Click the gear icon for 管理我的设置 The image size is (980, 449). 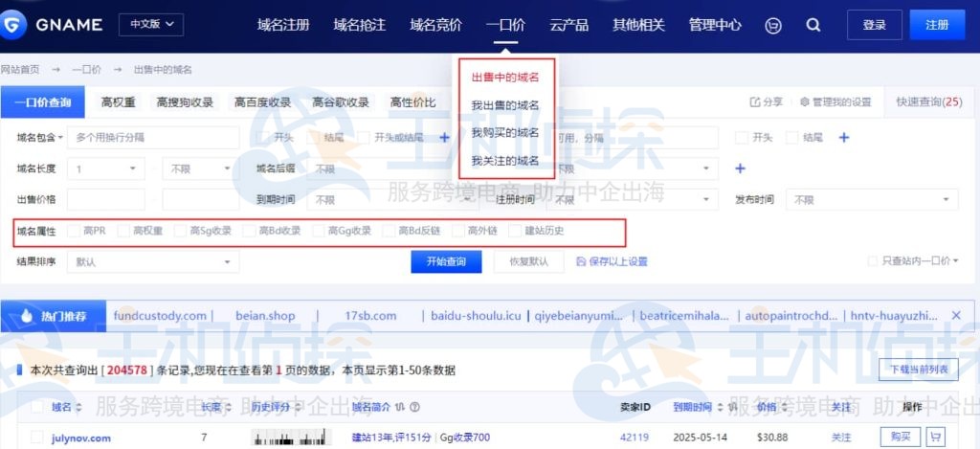point(804,101)
